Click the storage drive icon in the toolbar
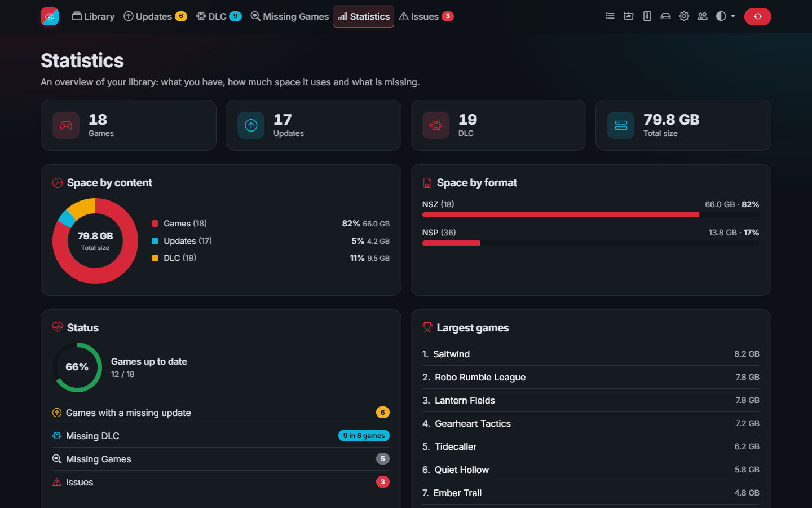This screenshot has height=508, width=812. 665,16
